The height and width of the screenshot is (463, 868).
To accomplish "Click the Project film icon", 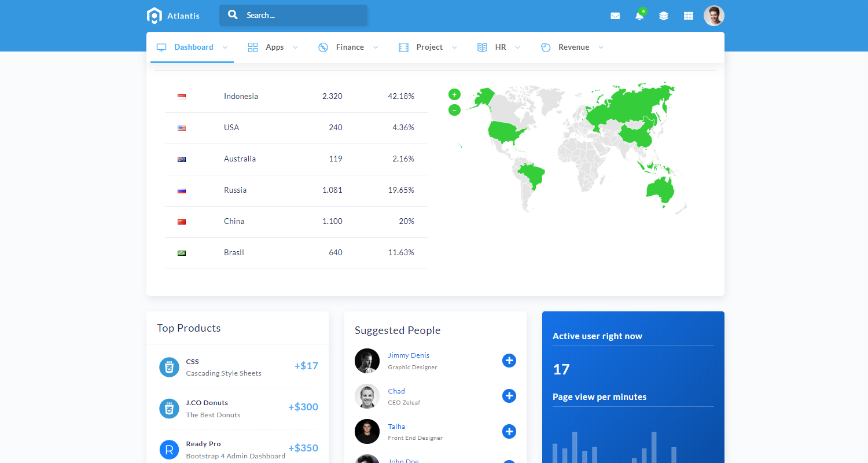I will (404, 47).
